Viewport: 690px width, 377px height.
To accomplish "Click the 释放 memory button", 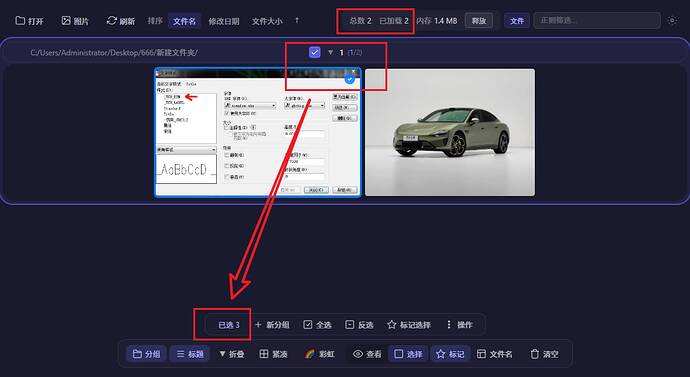I will [479, 21].
